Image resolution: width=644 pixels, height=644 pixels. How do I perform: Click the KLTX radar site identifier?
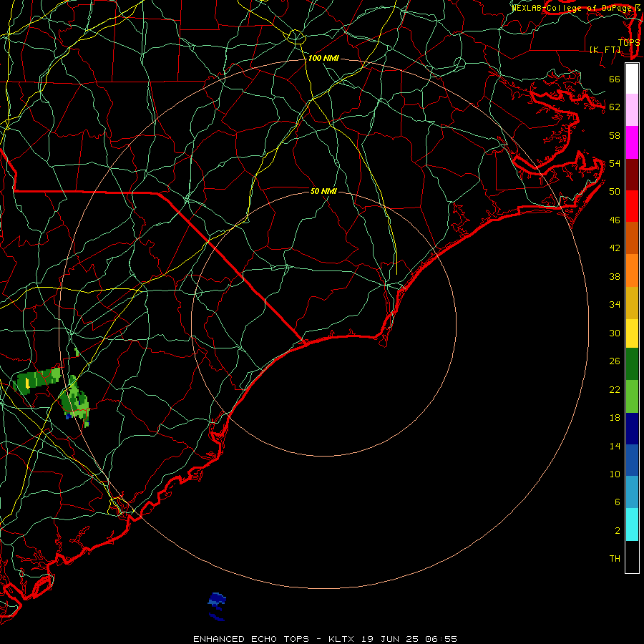coord(343,639)
